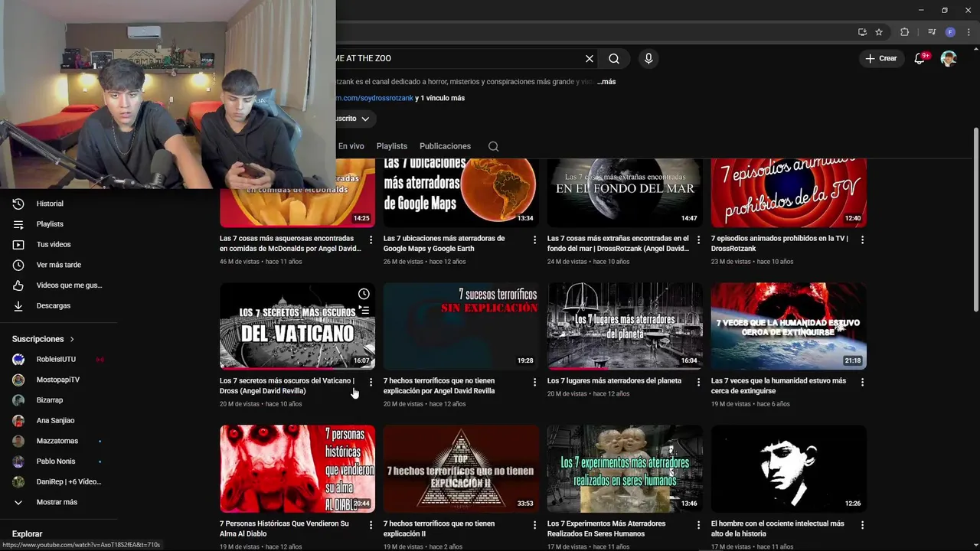Open Mazzatomas subscription channel
Image resolution: width=980 pixels, height=551 pixels.
pos(59,441)
